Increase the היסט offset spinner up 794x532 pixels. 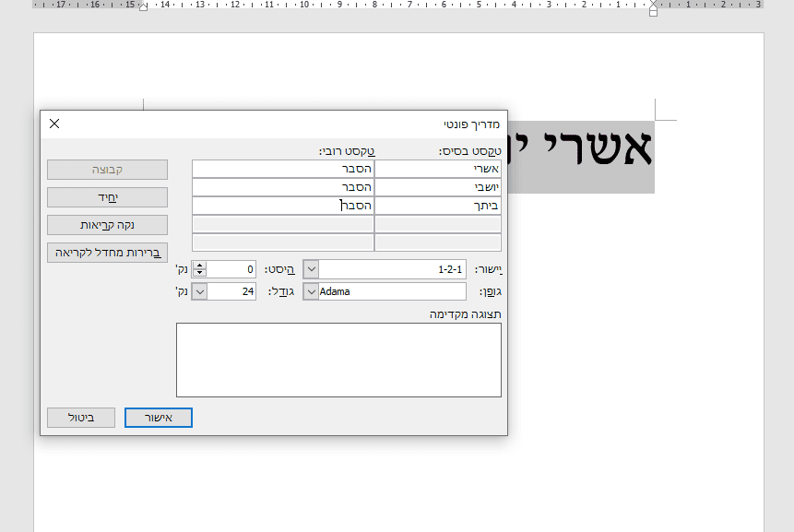click(199, 265)
